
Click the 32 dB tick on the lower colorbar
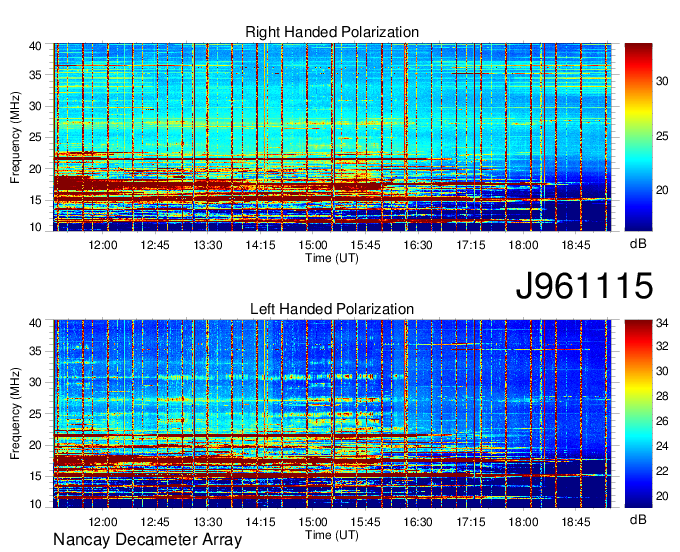pyautogui.click(x=662, y=346)
